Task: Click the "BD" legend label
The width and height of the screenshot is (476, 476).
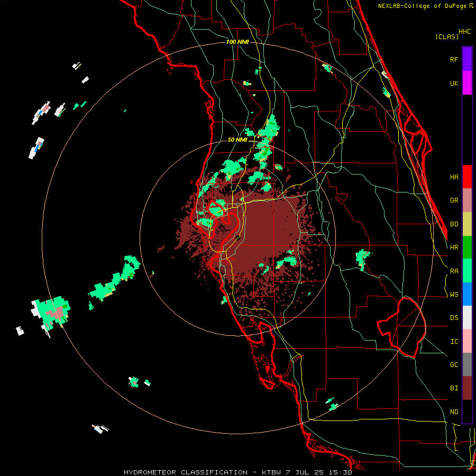Action: (454, 224)
